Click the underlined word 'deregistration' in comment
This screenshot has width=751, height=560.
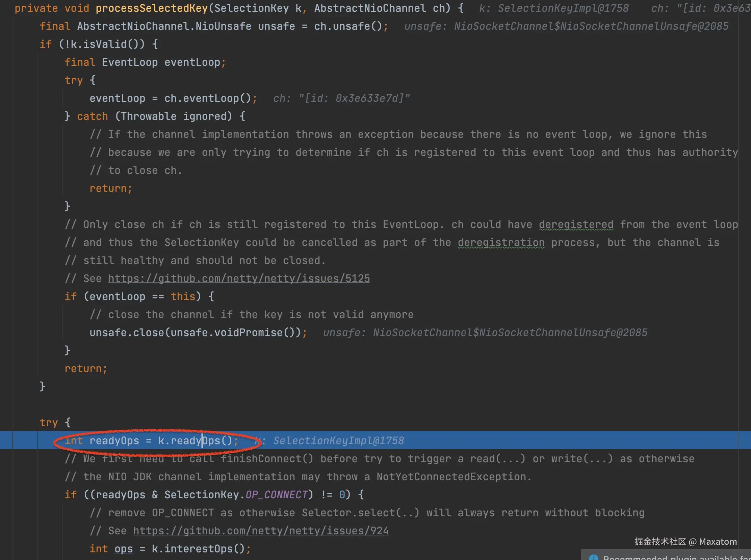click(x=501, y=243)
